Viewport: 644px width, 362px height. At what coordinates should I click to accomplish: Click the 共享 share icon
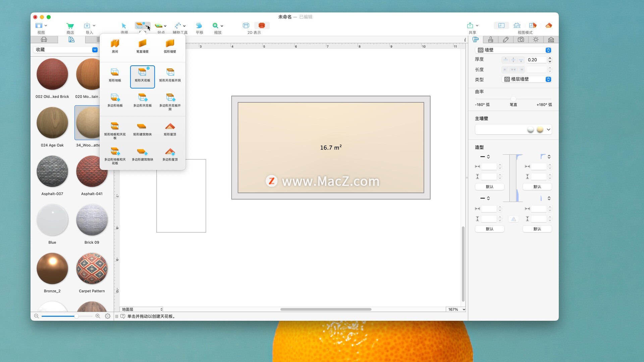470,25
